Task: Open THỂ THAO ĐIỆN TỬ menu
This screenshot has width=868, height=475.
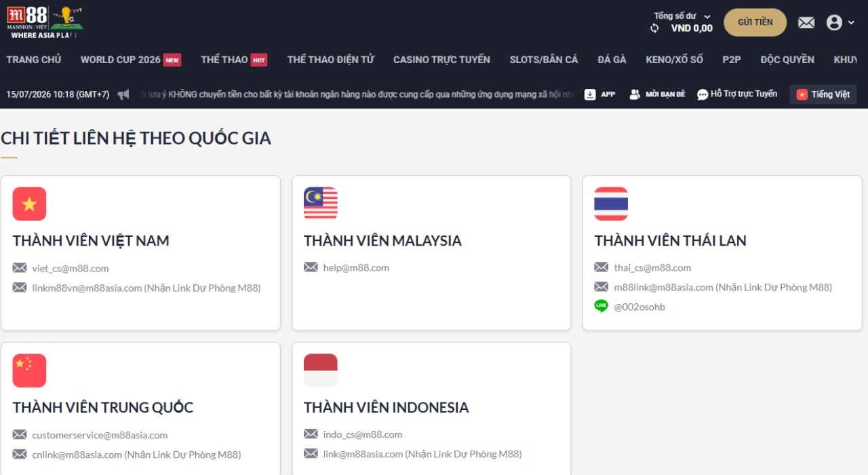Action: click(331, 60)
